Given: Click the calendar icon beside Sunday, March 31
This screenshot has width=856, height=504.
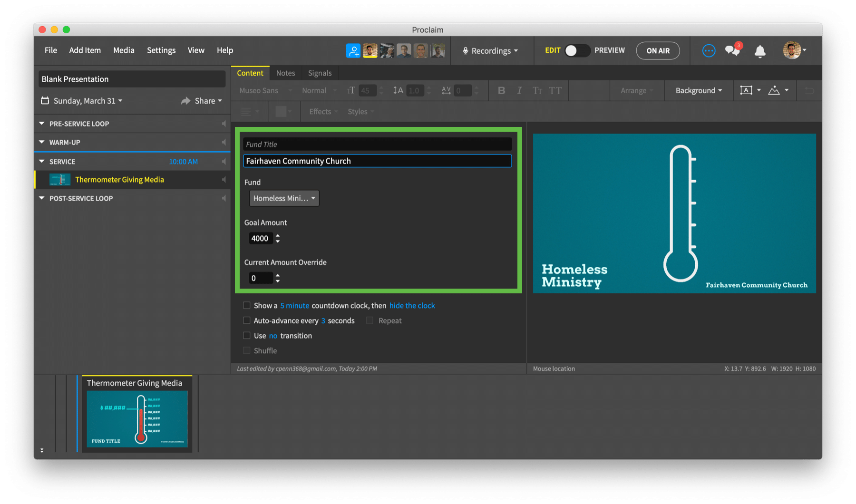Looking at the screenshot, I should pos(45,101).
